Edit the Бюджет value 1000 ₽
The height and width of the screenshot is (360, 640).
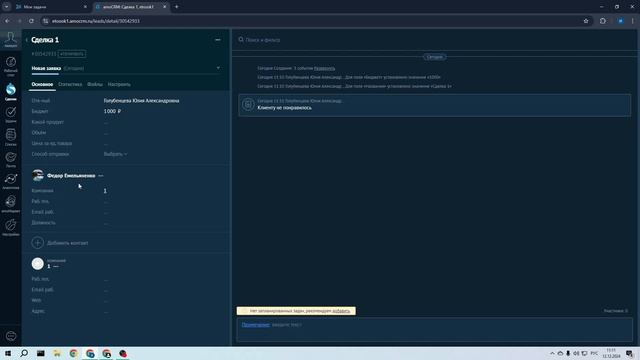pyautogui.click(x=112, y=111)
